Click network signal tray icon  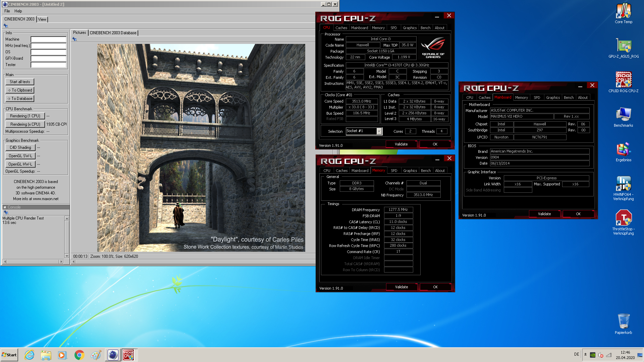pos(609,355)
